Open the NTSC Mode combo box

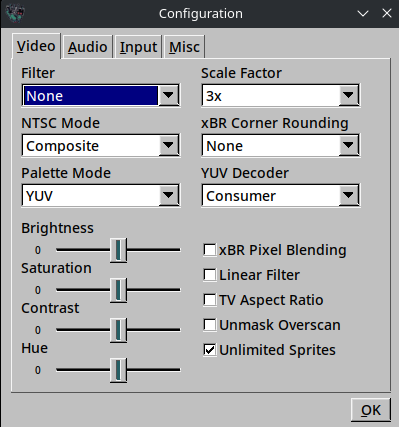click(x=168, y=145)
